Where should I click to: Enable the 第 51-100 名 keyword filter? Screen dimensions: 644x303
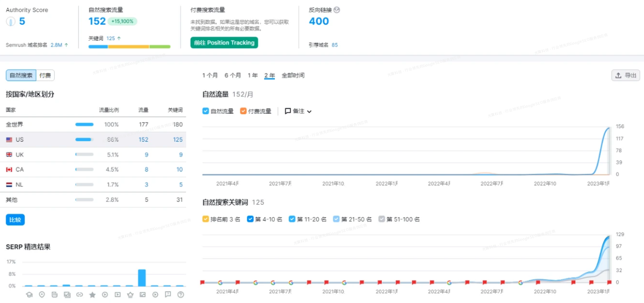pos(383,219)
